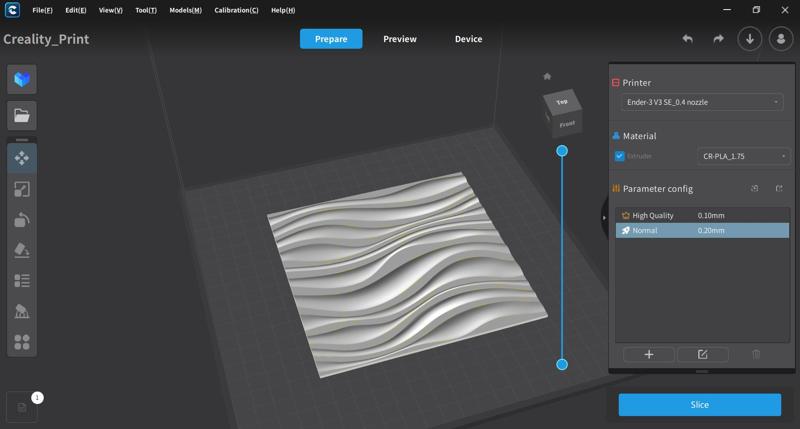The width and height of the screenshot is (800, 429).
Task: Toggle the Extruder checkbox
Action: pos(619,156)
